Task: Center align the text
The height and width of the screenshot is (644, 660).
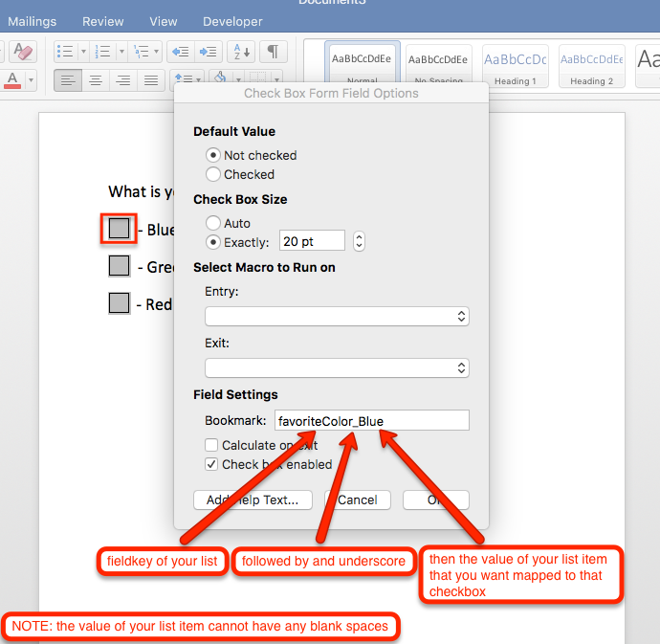Action: point(96,80)
